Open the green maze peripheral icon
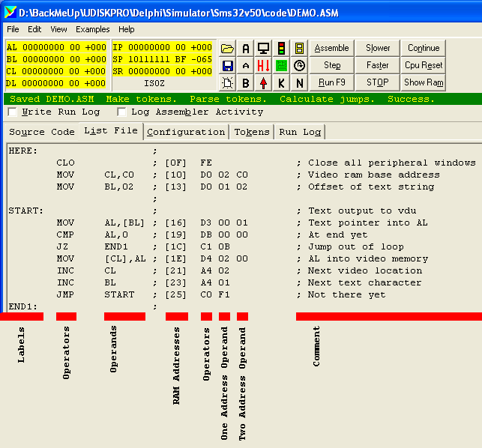 tap(281, 66)
